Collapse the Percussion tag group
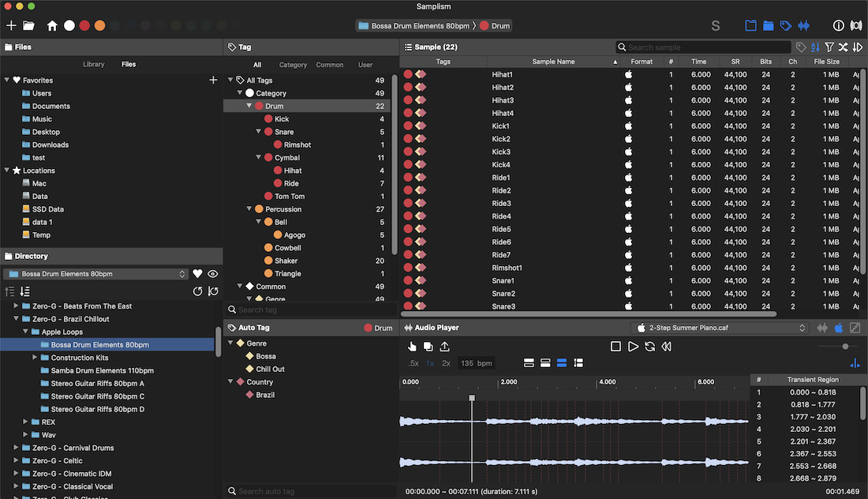The image size is (868, 499). click(249, 208)
